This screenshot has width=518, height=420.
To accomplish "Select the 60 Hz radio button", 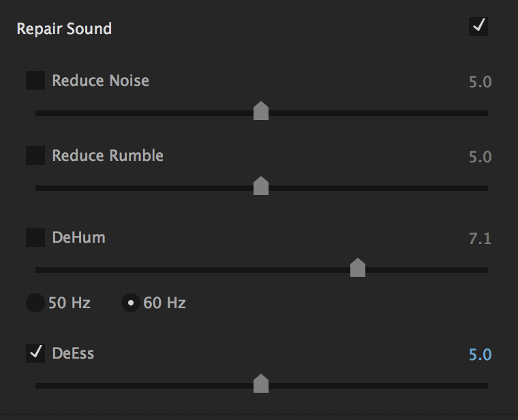I will coord(131,303).
